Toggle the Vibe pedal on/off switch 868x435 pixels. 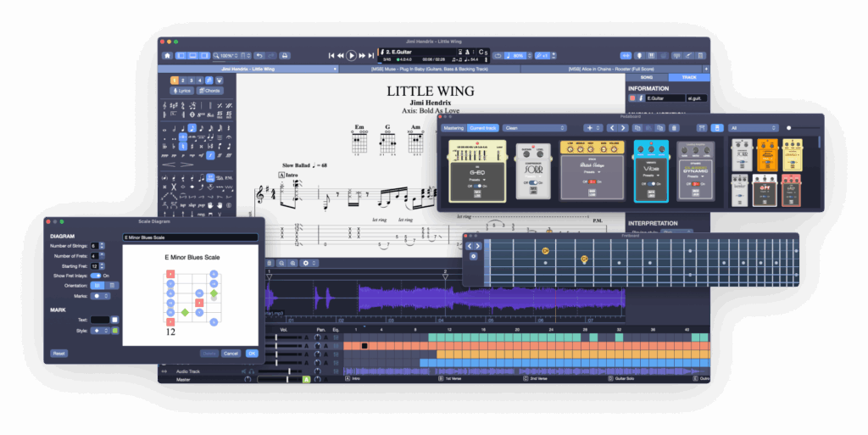(x=652, y=184)
